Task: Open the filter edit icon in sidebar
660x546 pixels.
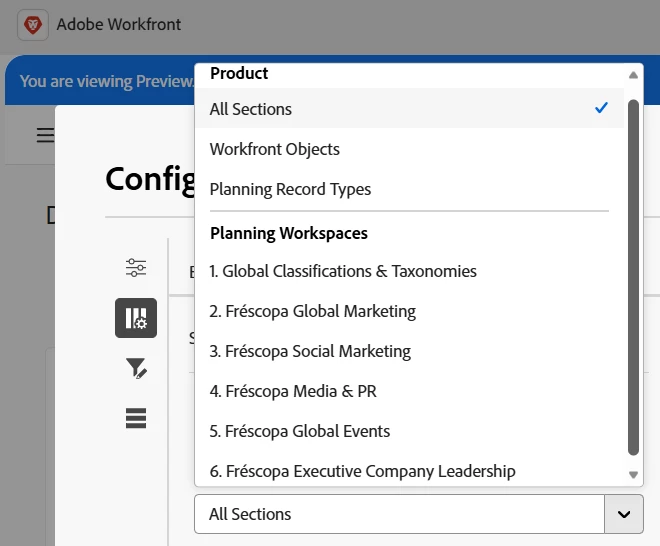Action: pyautogui.click(x=136, y=368)
